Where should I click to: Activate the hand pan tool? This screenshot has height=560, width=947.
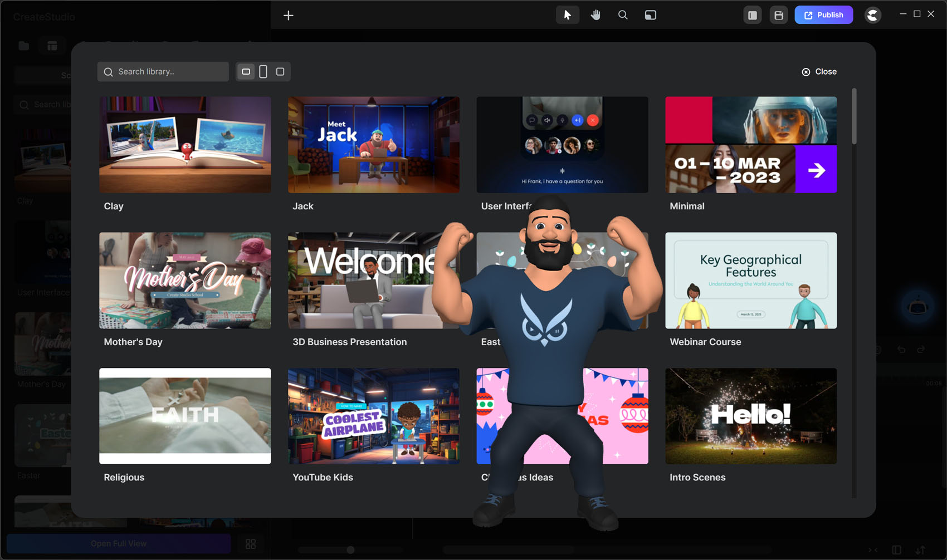tap(595, 15)
